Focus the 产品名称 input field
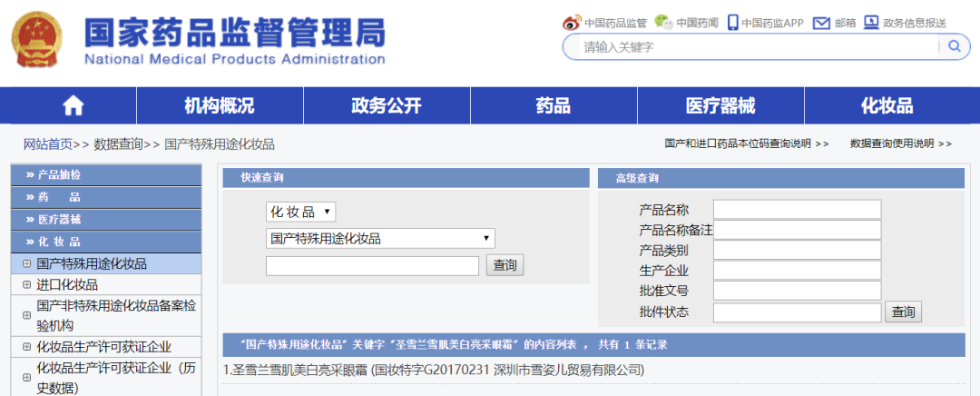 click(797, 210)
